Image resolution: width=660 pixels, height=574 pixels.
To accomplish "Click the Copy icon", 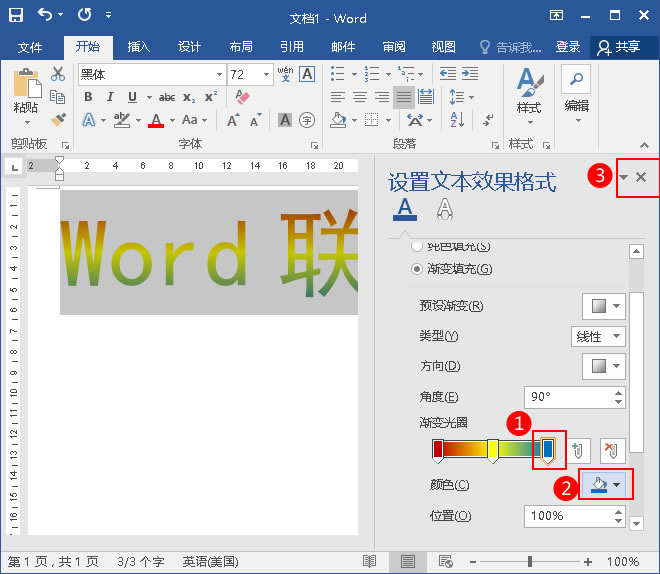I will [x=58, y=97].
